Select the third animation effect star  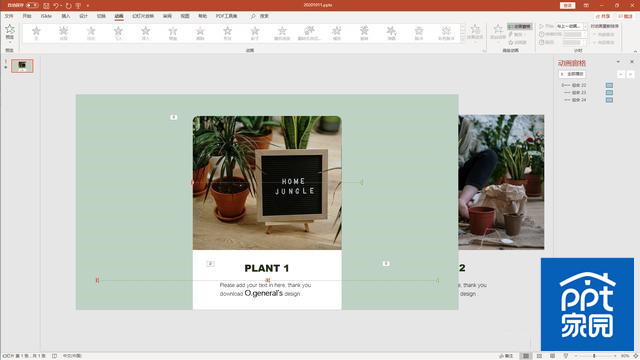coord(91,33)
